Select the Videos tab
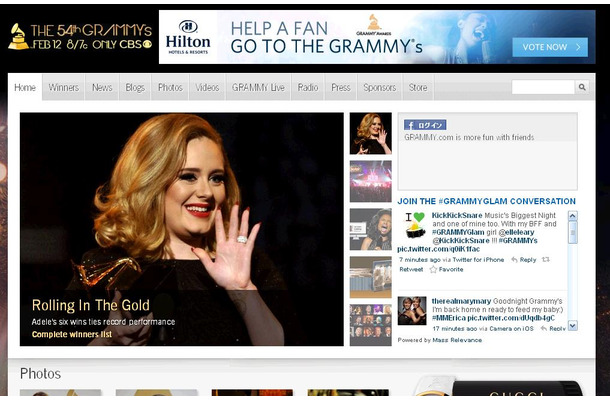This screenshot has height=400, width=610. click(207, 88)
